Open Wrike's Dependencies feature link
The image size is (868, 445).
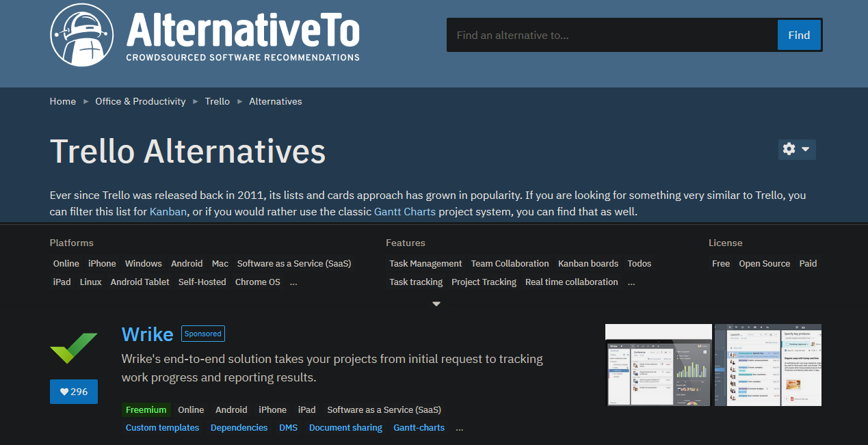click(x=239, y=428)
